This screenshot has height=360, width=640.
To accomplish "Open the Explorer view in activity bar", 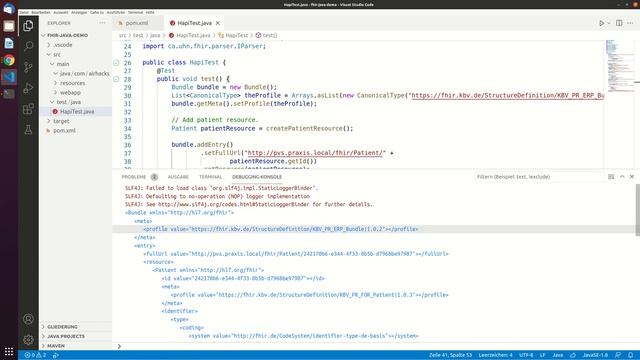I will pos(28,26).
